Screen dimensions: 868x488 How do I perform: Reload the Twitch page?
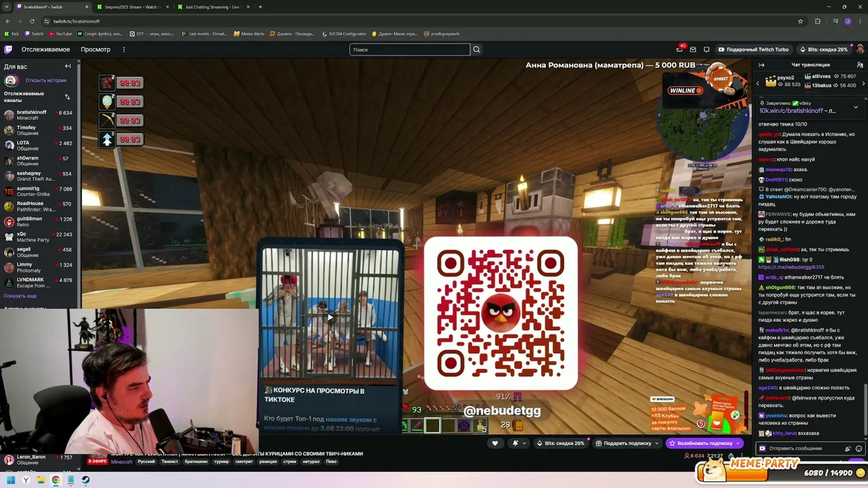[x=33, y=21]
